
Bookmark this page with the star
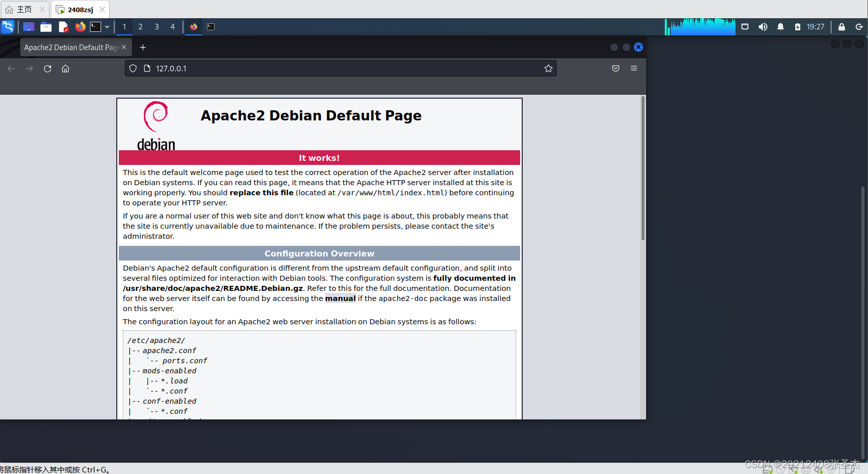coord(549,68)
